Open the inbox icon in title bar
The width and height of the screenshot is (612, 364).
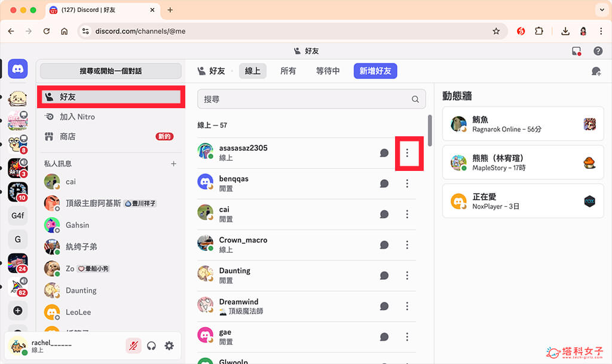point(577,51)
